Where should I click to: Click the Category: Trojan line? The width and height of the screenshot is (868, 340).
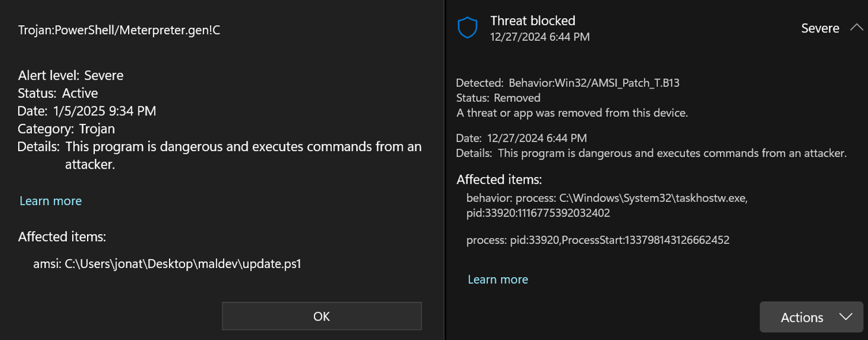(66, 129)
